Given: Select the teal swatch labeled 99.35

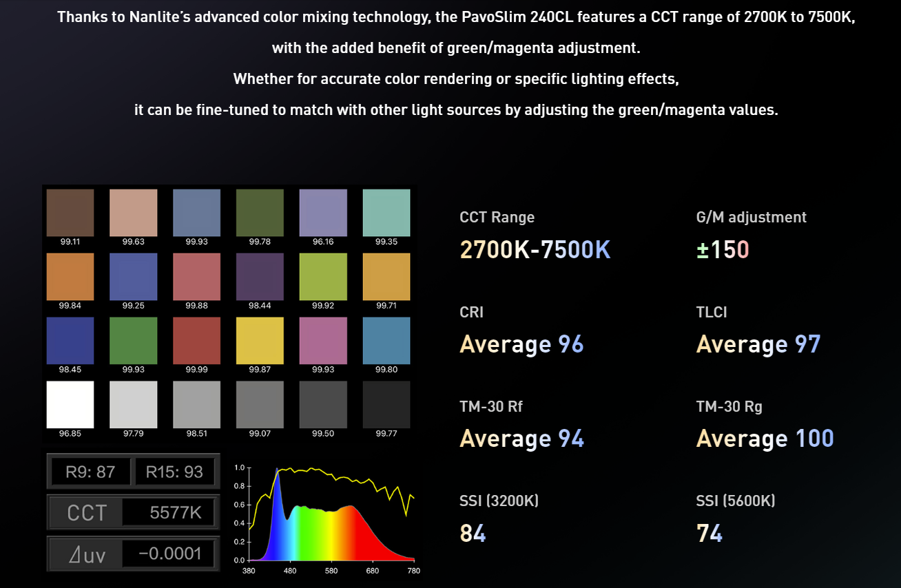Looking at the screenshot, I should [386, 213].
